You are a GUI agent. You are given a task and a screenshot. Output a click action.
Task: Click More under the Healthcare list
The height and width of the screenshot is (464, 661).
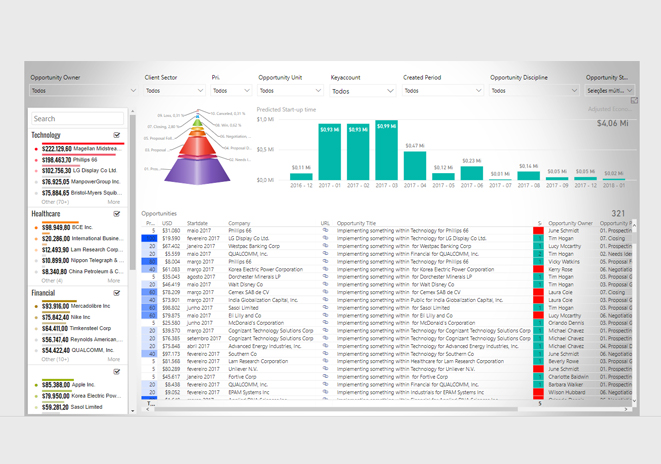click(114, 280)
